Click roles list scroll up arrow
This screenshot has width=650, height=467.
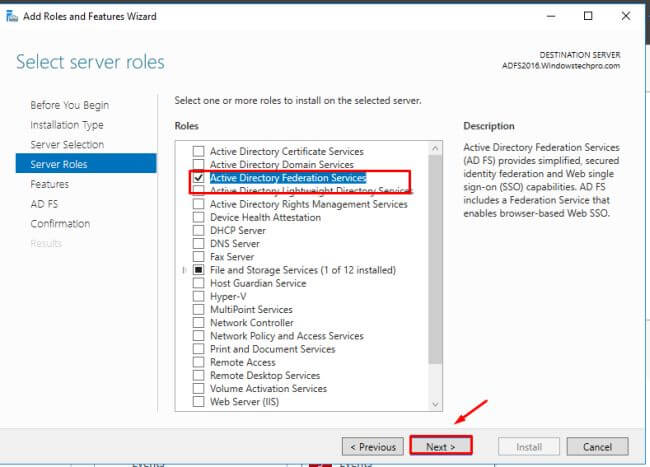point(435,148)
